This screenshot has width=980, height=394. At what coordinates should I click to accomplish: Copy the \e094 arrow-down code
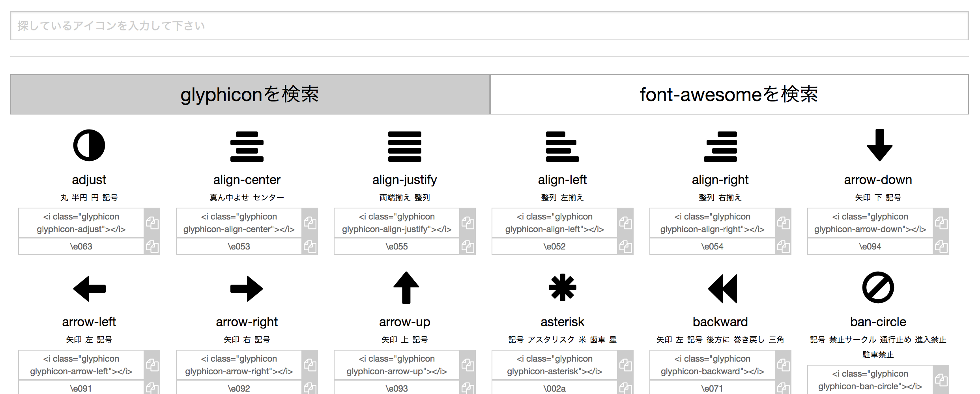pyautogui.click(x=941, y=247)
